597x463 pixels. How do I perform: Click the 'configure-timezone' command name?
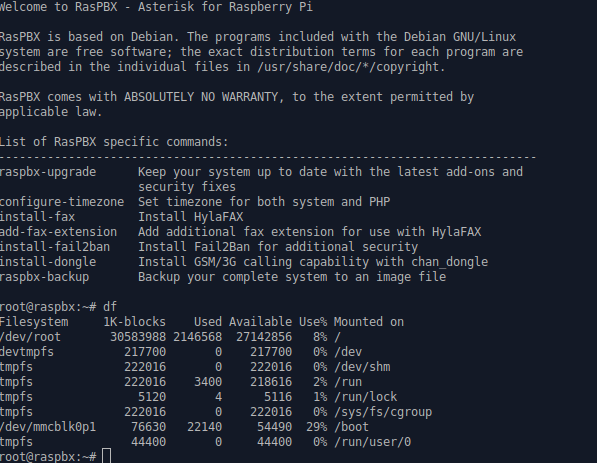coord(62,202)
